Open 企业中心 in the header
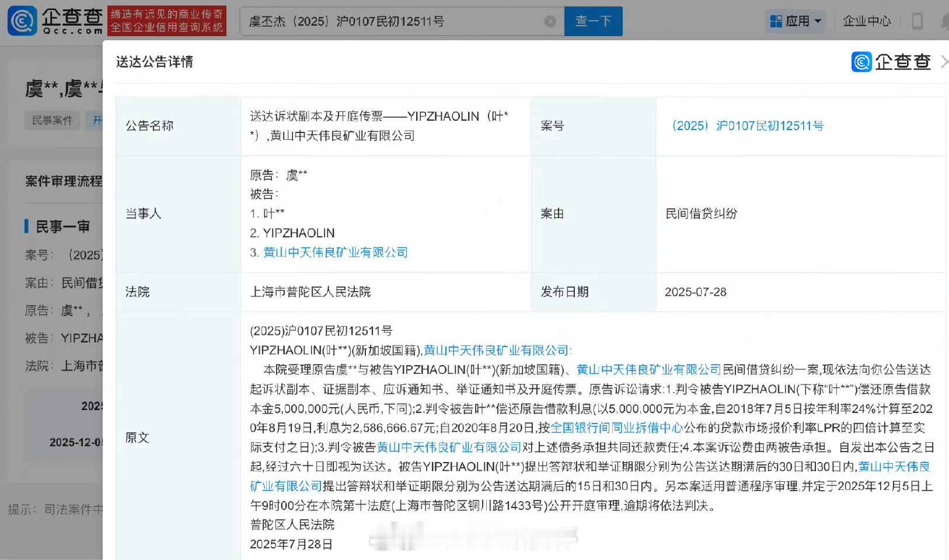 pyautogui.click(x=867, y=22)
